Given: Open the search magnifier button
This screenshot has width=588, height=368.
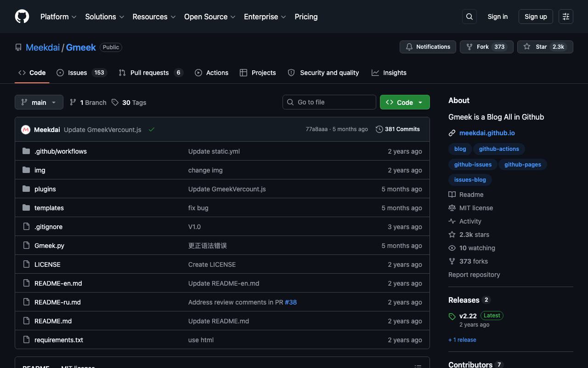Looking at the screenshot, I should pos(469,17).
